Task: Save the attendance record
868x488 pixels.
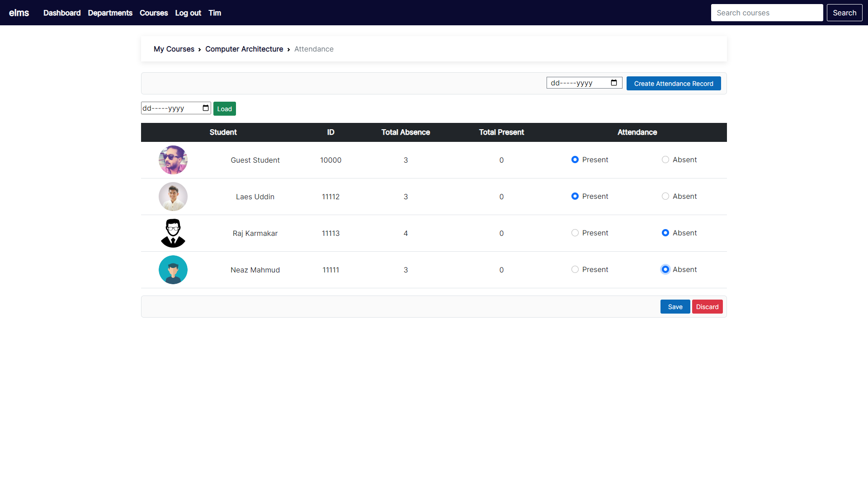Action: (675, 307)
